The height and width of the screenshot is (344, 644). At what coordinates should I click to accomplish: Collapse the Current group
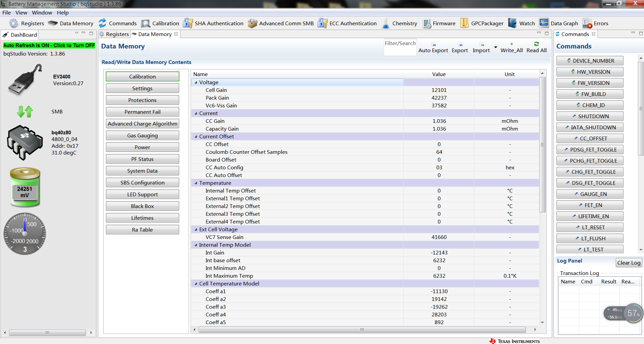[x=196, y=113]
